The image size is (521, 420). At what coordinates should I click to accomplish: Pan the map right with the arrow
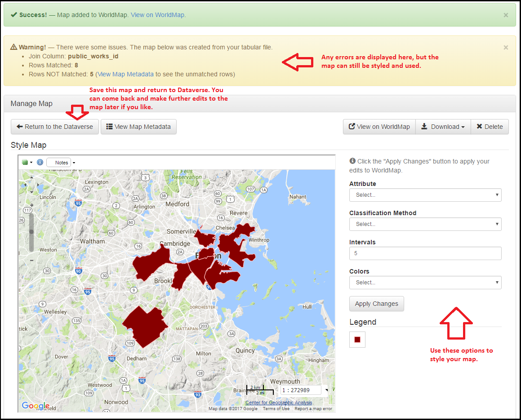point(37,185)
